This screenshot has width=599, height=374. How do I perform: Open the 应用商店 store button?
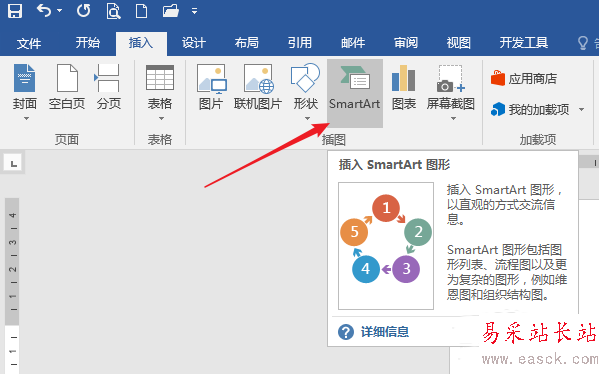524,79
